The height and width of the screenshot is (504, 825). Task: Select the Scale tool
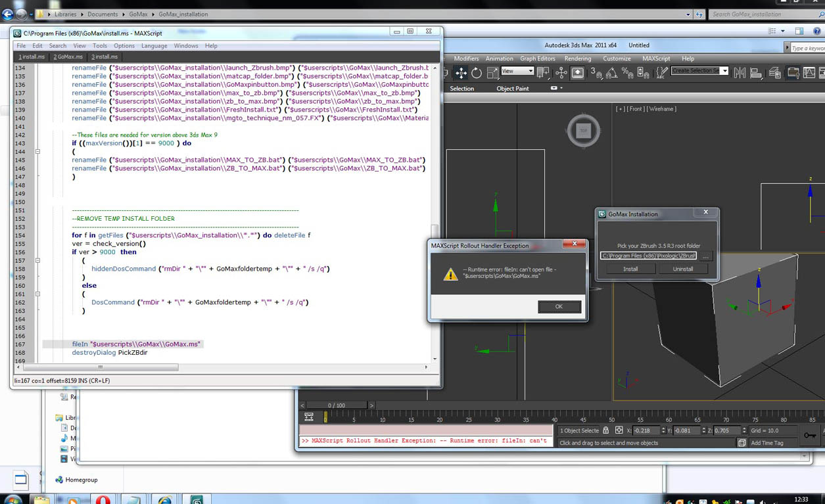492,72
